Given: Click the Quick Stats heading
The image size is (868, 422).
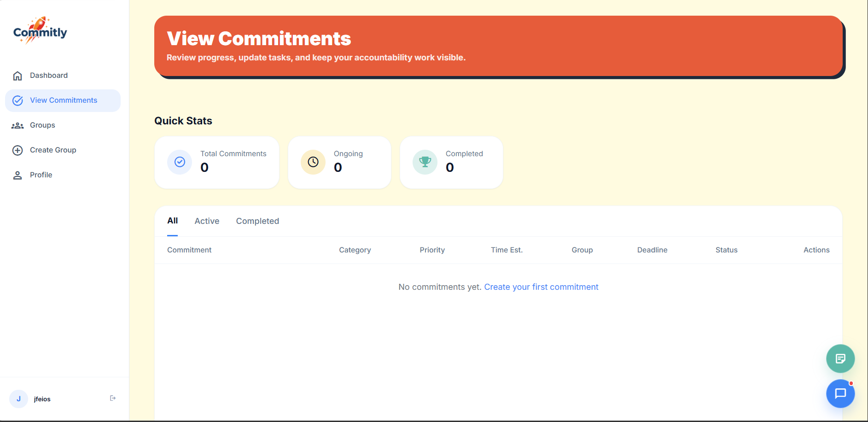Looking at the screenshot, I should point(183,121).
